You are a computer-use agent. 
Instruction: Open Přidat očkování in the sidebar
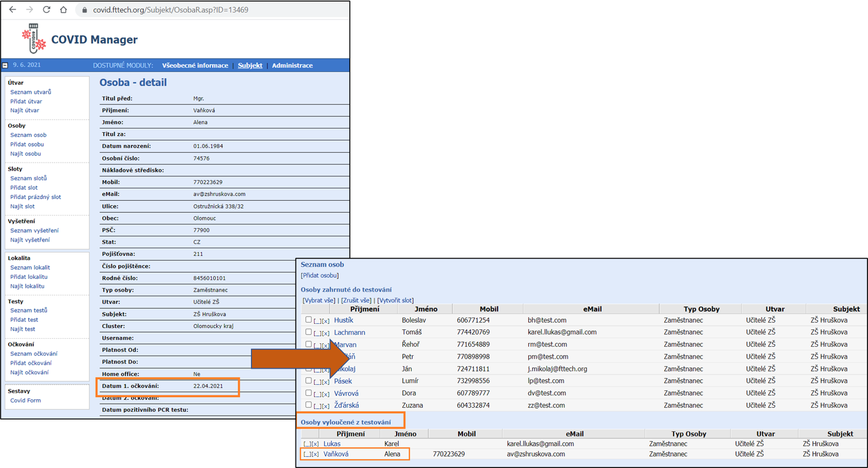(x=31, y=363)
